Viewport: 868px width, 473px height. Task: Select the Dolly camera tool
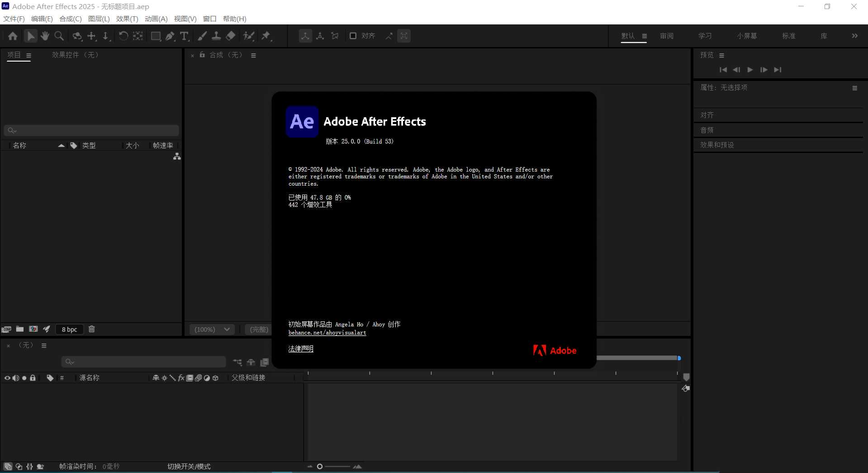106,36
